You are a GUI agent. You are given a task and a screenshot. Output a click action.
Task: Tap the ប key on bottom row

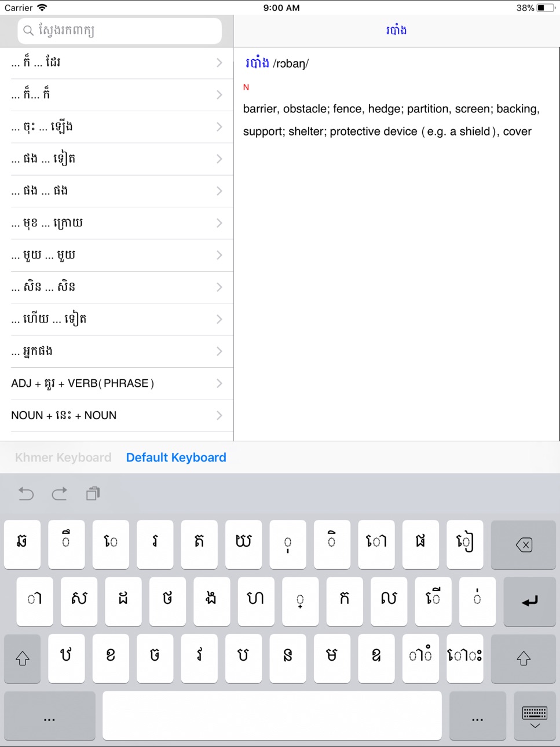(244, 658)
